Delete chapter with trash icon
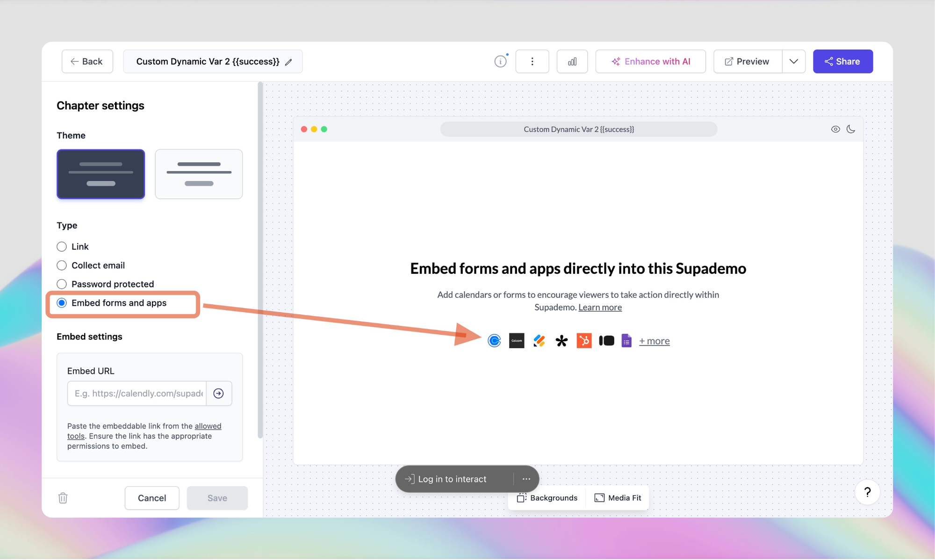This screenshot has width=935, height=560. coord(63,498)
